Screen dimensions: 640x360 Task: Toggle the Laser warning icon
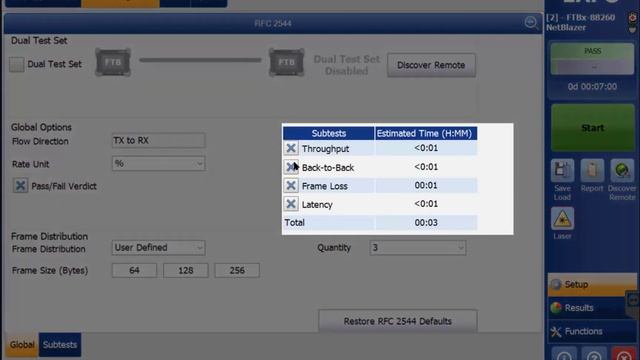pyautogui.click(x=562, y=218)
